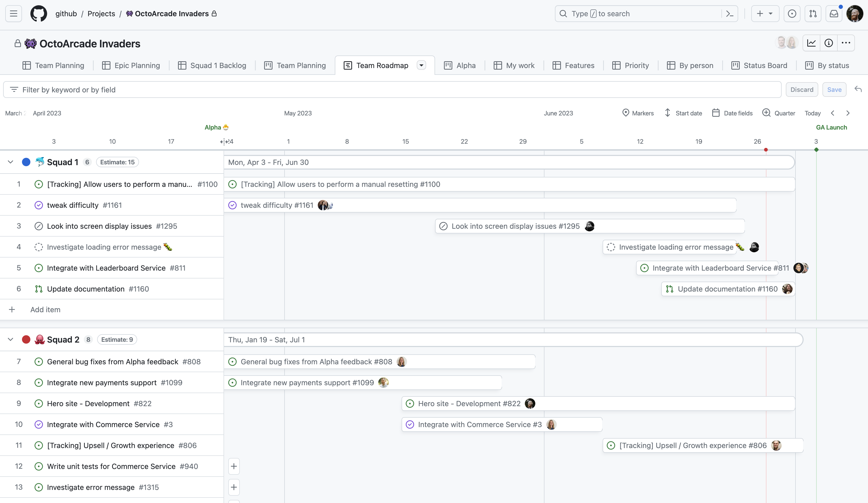Open the project information panel icon
Screen dimensions: 868x503
829,43
